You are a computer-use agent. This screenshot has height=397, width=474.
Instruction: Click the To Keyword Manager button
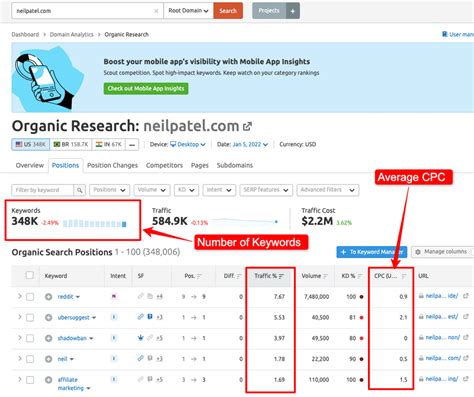point(372,252)
